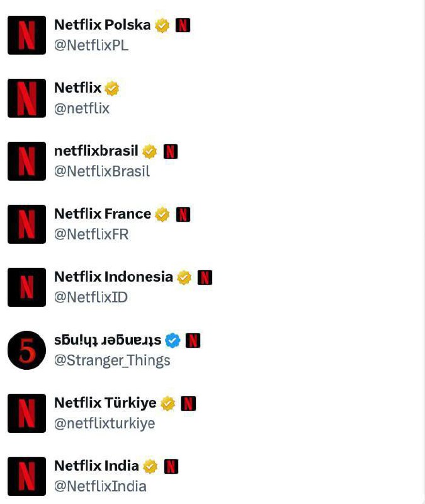
Task: Open the @netflix handle link
Action: [82, 108]
